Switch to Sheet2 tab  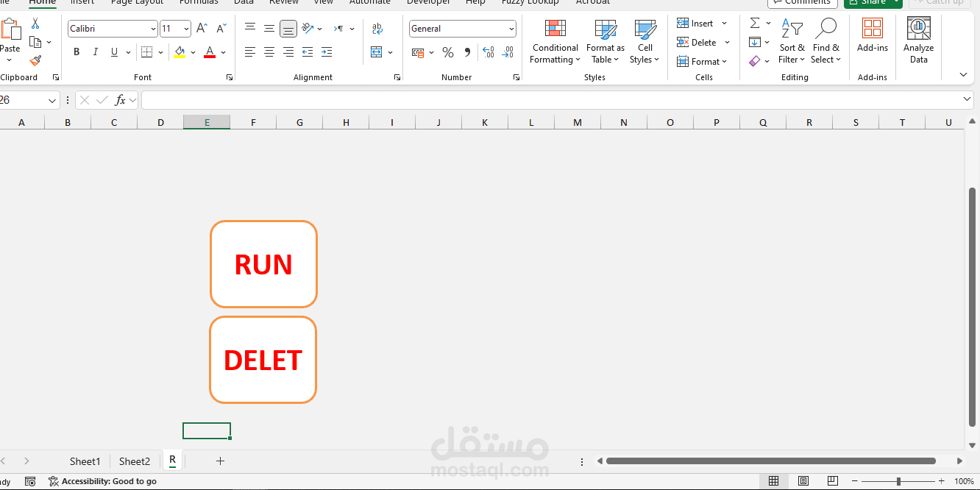point(135,461)
